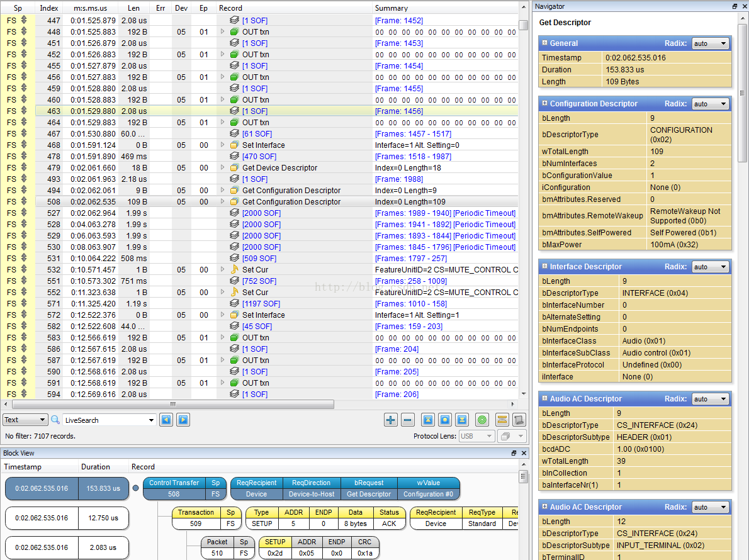Image resolution: width=749 pixels, height=560 pixels.
Task: Click the FS speed arrow icon on record 447
Action: [x=24, y=20]
